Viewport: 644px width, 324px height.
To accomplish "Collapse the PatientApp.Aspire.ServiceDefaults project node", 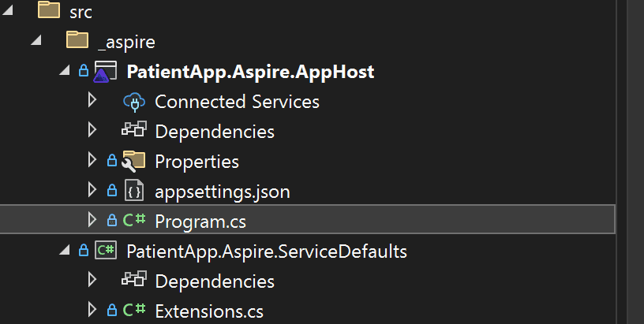I will [65, 251].
